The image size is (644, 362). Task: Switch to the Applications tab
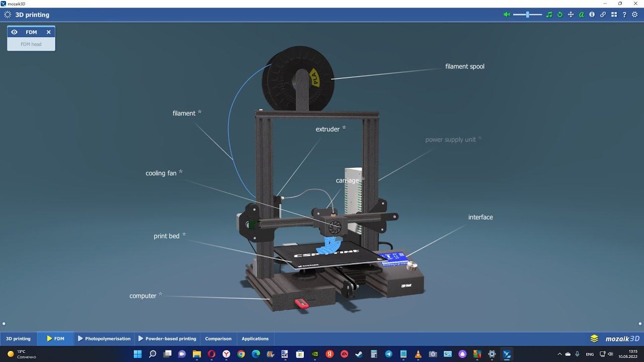[x=255, y=338]
